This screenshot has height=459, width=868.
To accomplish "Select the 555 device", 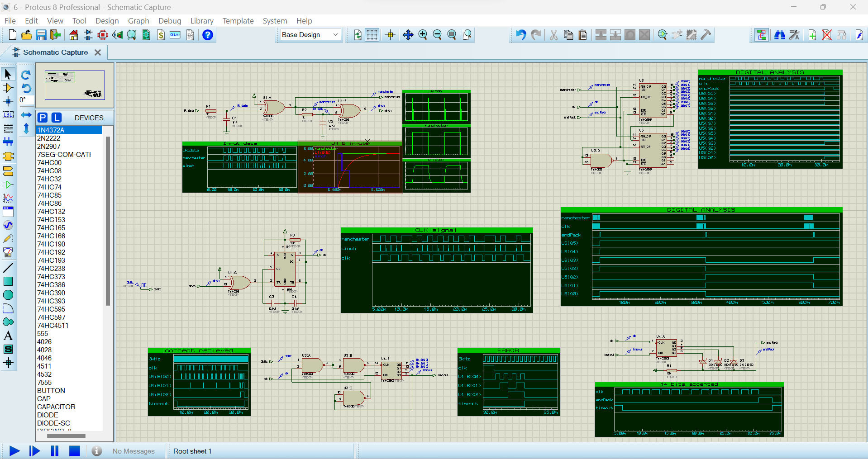I will pos(69,334).
